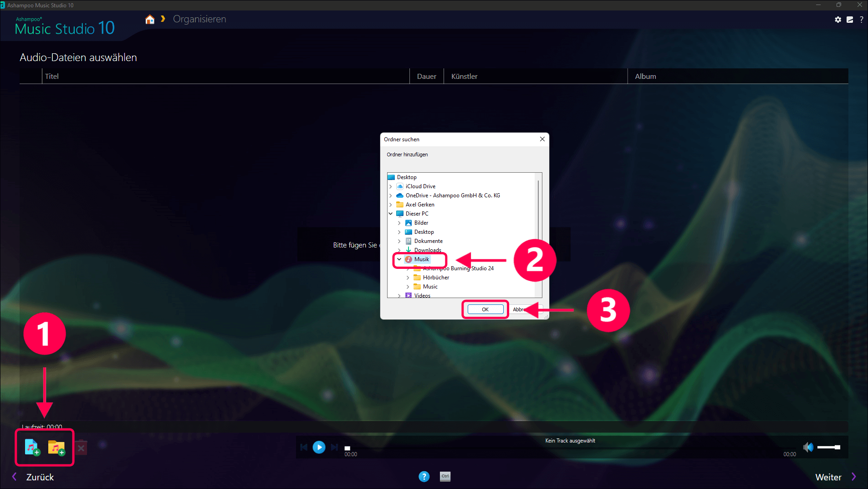Click the question mark help top-right
Viewport: 868px width, 489px height.
coord(861,20)
